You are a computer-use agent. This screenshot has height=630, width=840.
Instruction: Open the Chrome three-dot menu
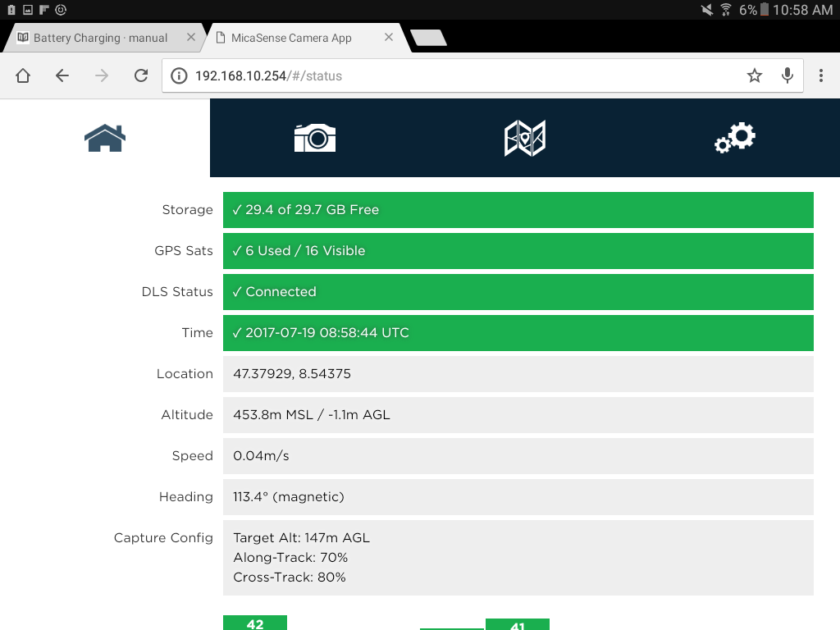click(x=819, y=75)
